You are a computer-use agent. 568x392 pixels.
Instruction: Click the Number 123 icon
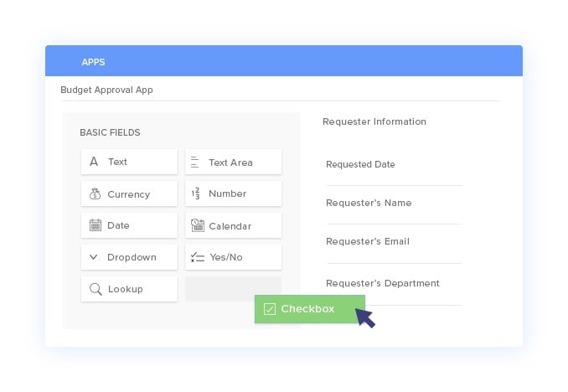click(195, 193)
